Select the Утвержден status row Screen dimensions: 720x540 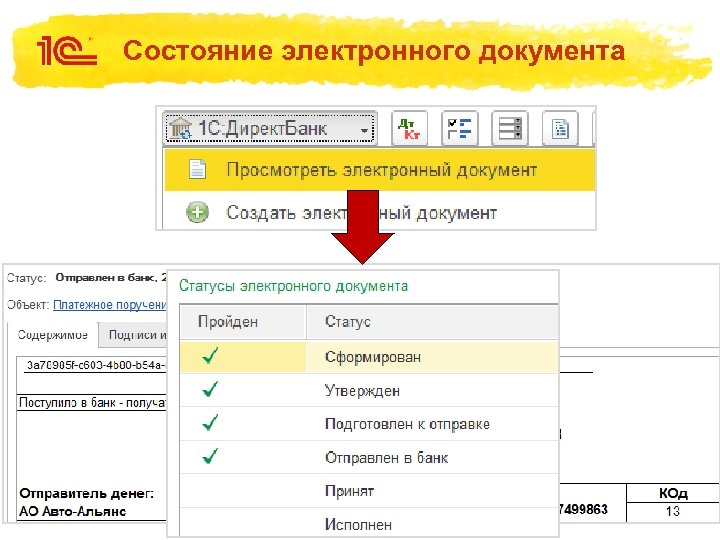(369, 390)
